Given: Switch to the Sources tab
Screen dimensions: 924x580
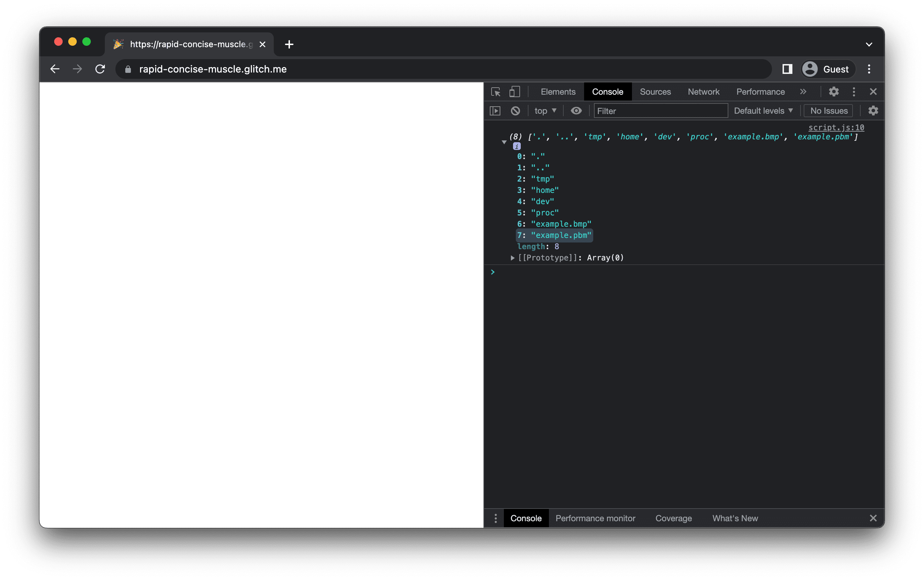Looking at the screenshot, I should [655, 92].
